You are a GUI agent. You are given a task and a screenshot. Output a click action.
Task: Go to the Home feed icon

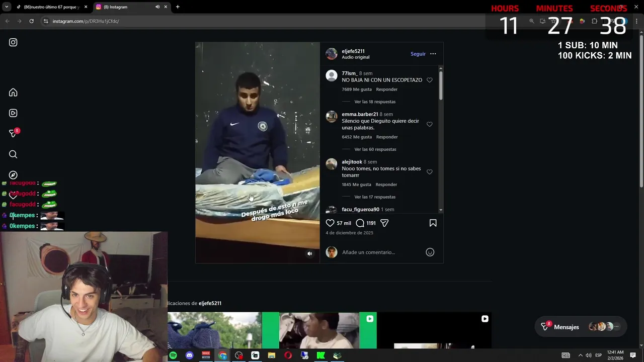click(x=13, y=93)
